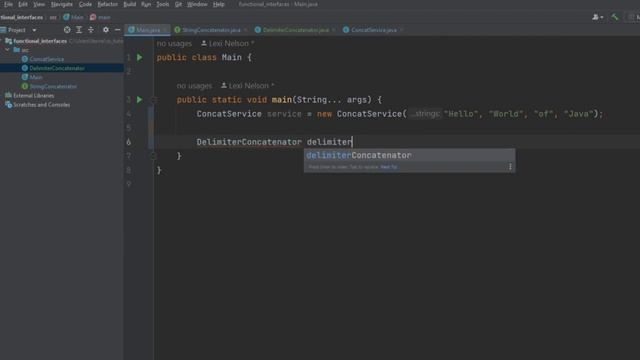Click the "Hello" string literal
640x360 pixels.
[461, 114]
